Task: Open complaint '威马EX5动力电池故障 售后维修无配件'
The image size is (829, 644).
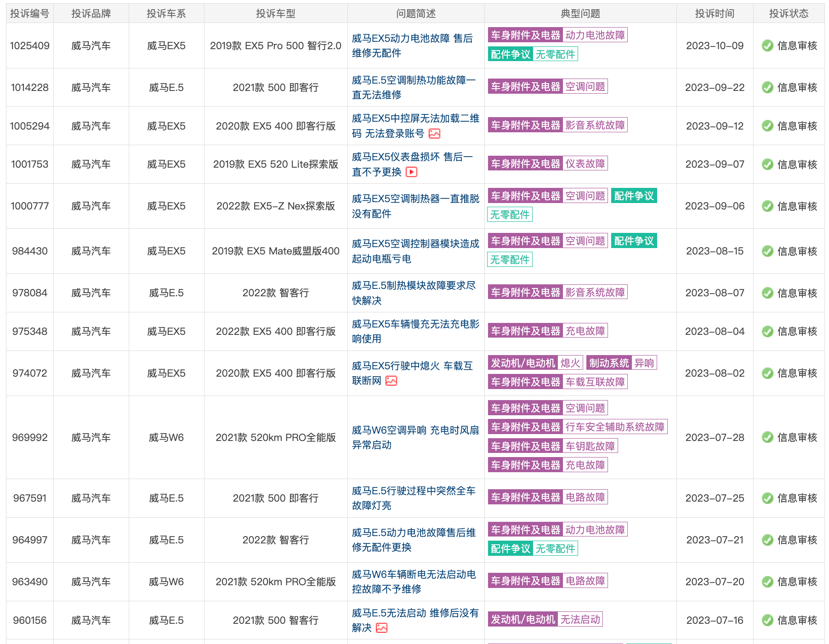Action: pyautogui.click(x=412, y=45)
